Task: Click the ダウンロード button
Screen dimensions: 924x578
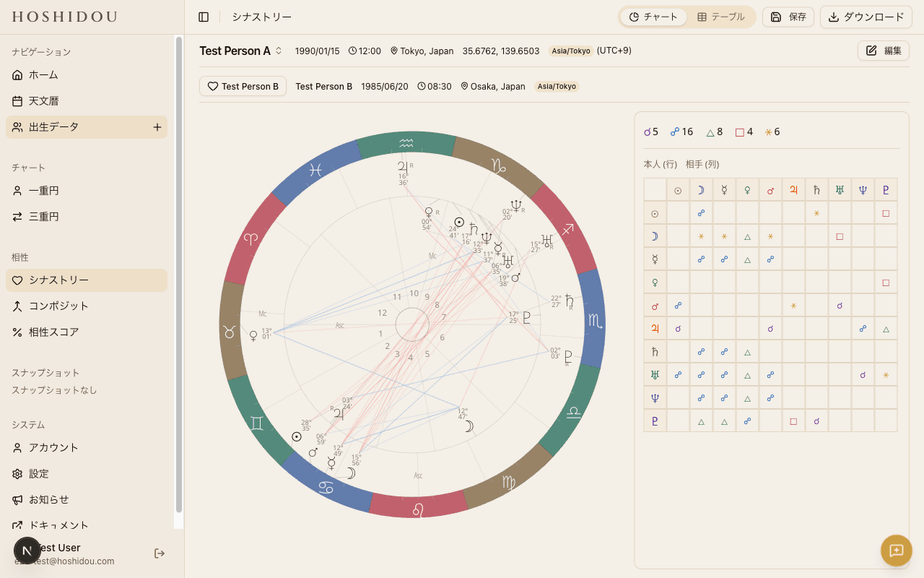Action: [x=866, y=17]
